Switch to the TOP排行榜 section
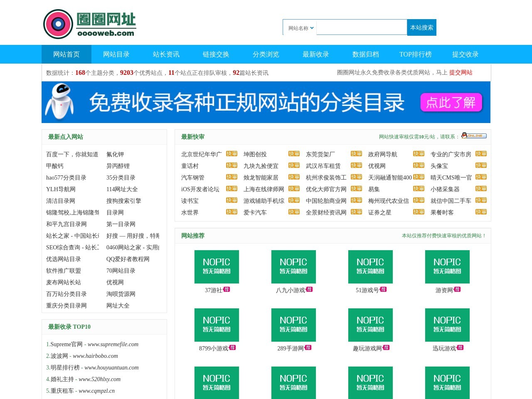The height and width of the screenshot is (399, 532). tap(415, 54)
